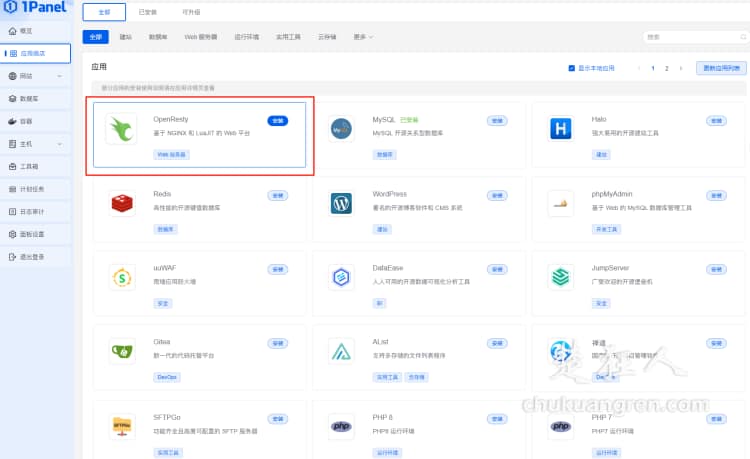This screenshot has height=459, width=750.
Task: Click the DataEase hexagon icon
Action: [x=341, y=277]
